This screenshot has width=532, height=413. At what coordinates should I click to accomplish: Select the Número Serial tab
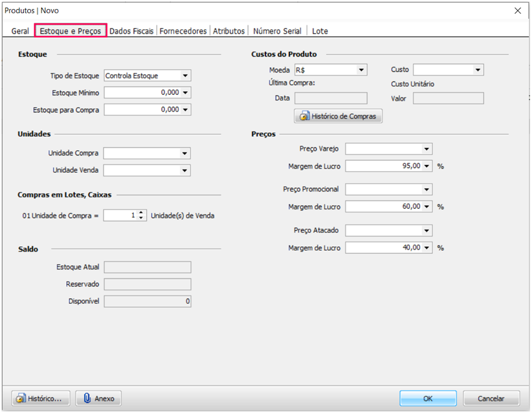click(x=278, y=31)
